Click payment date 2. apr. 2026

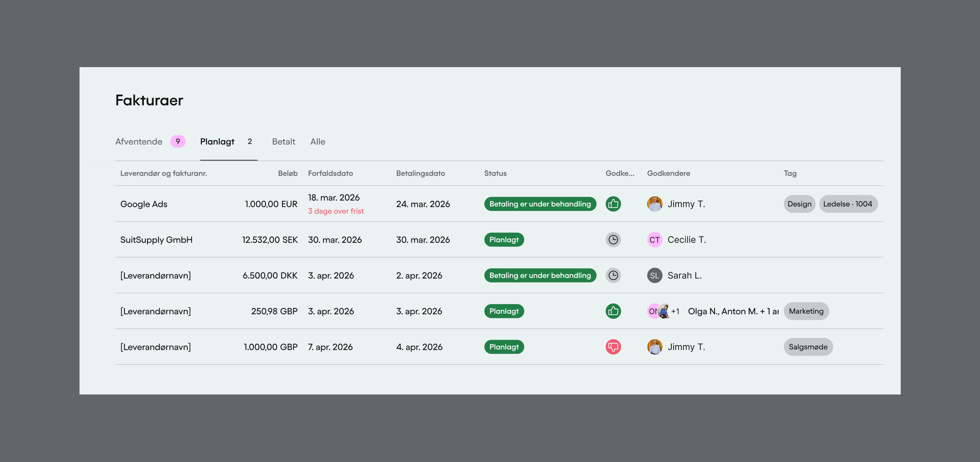419,275
